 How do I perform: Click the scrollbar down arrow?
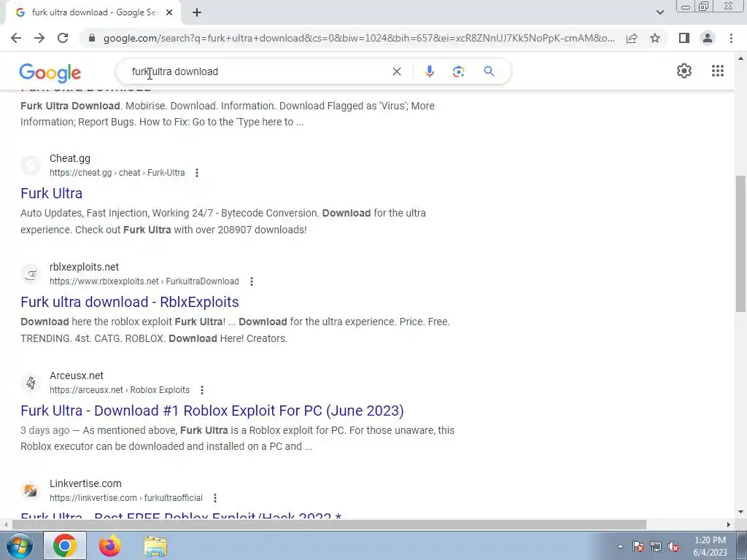740,513
